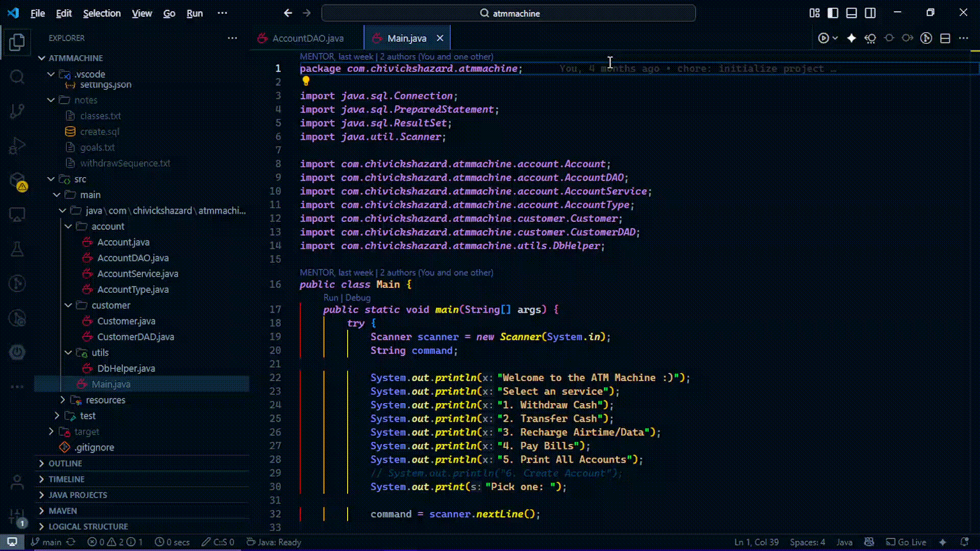Open dropdown next to Run button
Viewport: 980px width, 551px height.
pos(835,38)
